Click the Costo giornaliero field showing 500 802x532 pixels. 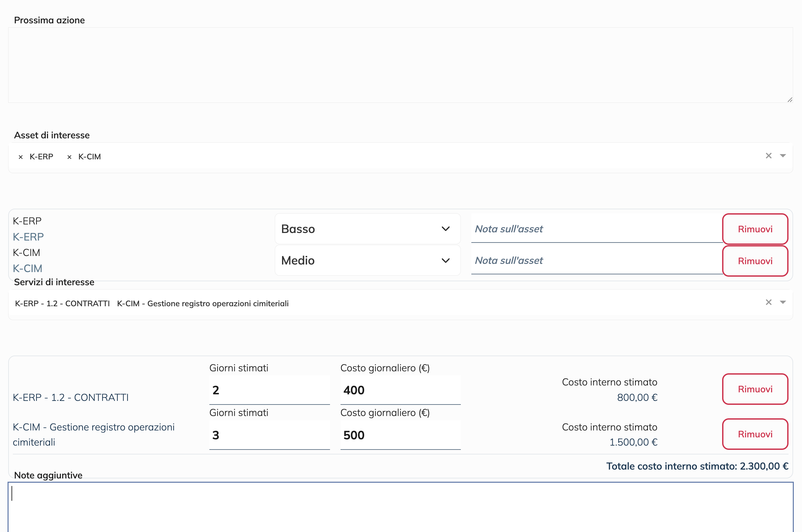[400, 435]
